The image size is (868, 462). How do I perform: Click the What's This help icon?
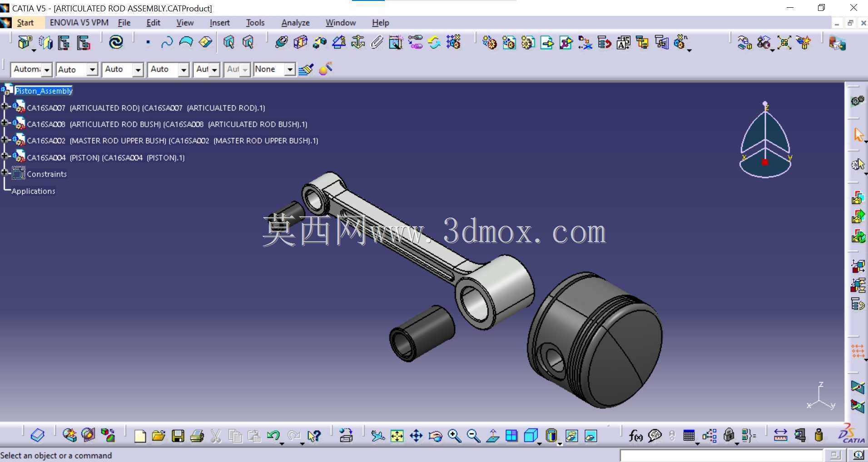click(x=314, y=436)
